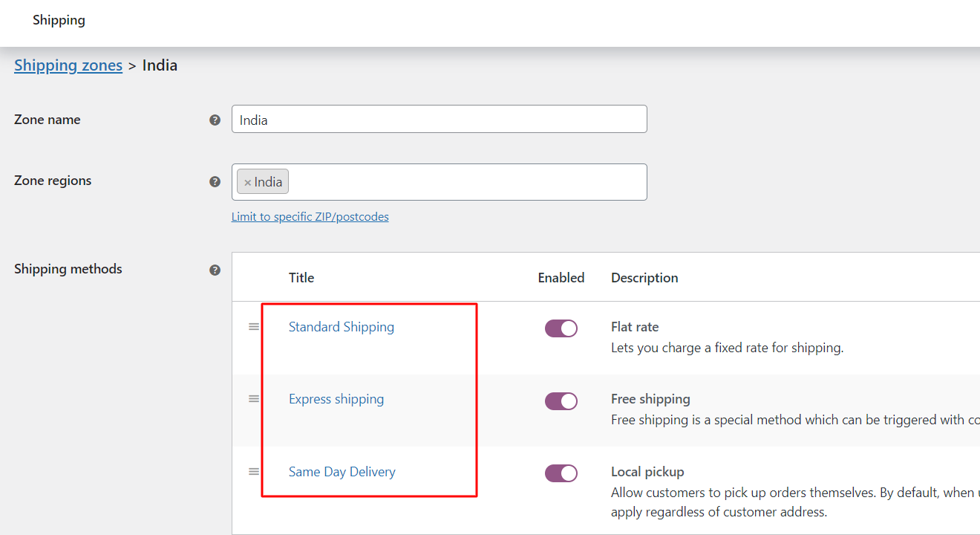Click India in the breadcrumb trail
The width and height of the screenshot is (980, 535).
[160, 65]
